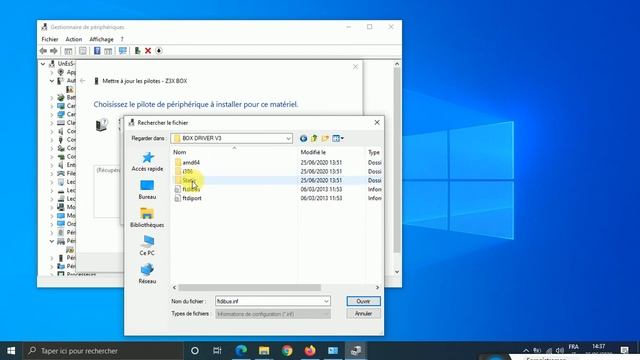Click file list scrollbar right arrow
Screen dimensions: 640x360
[377, 288]
